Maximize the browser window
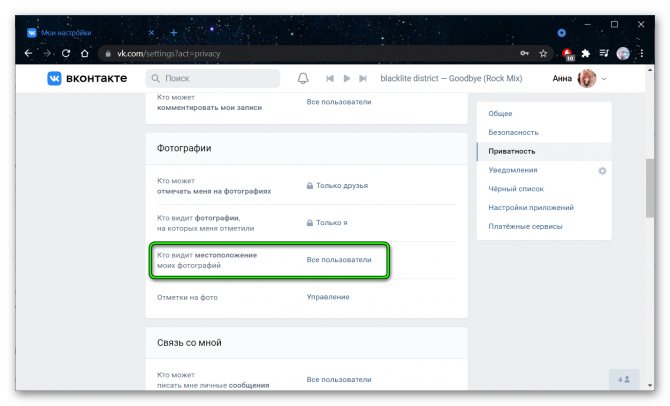This screenshot has width=670, height=406. pos(614,24)
